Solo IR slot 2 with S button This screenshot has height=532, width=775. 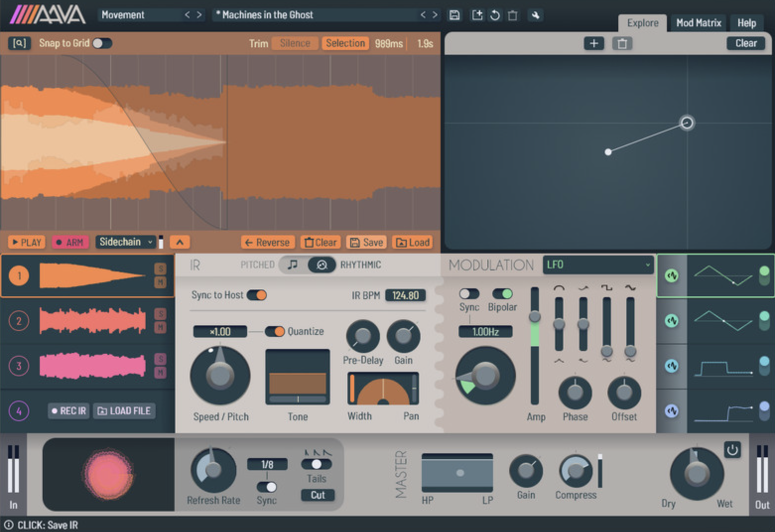(160, 314)
